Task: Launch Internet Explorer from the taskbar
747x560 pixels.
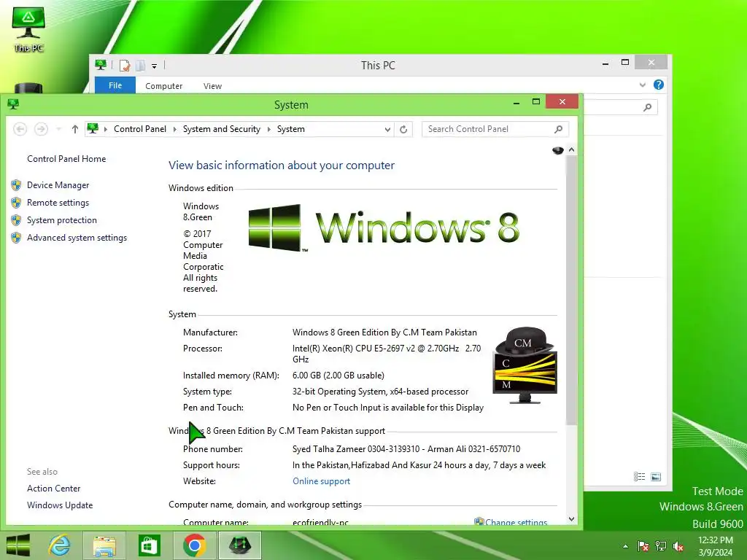Action: coord(60,545)
